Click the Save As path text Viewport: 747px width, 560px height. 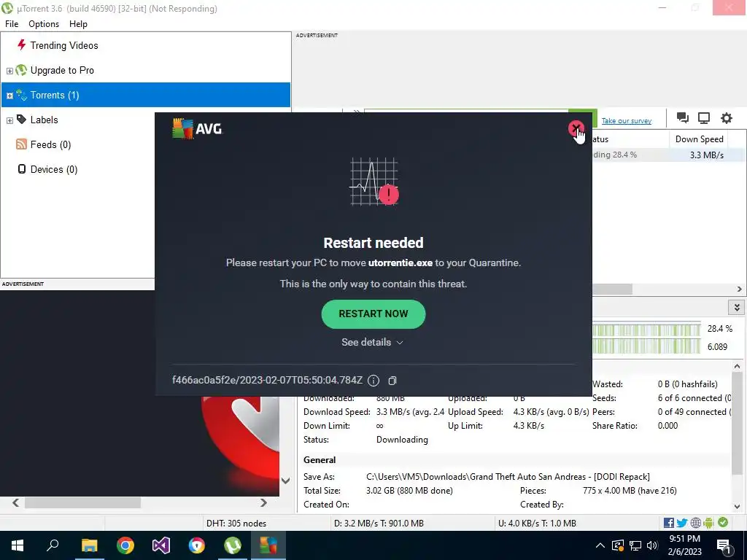point(508,477)
